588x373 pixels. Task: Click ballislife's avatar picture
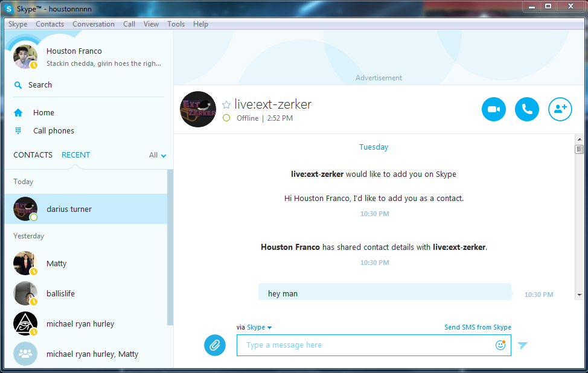25,293
